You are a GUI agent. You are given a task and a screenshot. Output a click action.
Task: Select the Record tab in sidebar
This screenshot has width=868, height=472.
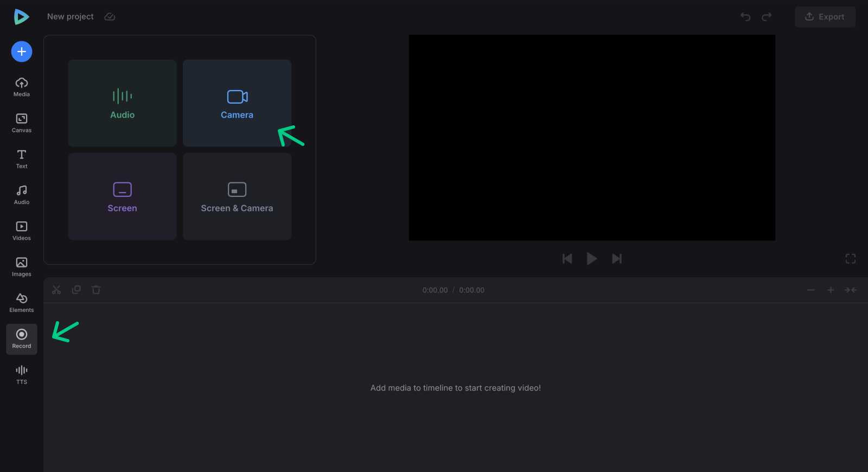point(22,339)
